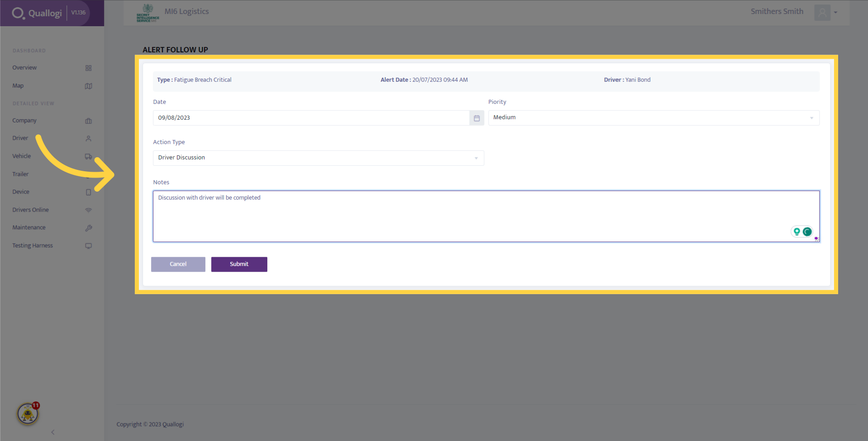Click the user profile avatar icon
Screen dimensions: 868x441
[822, 12]
